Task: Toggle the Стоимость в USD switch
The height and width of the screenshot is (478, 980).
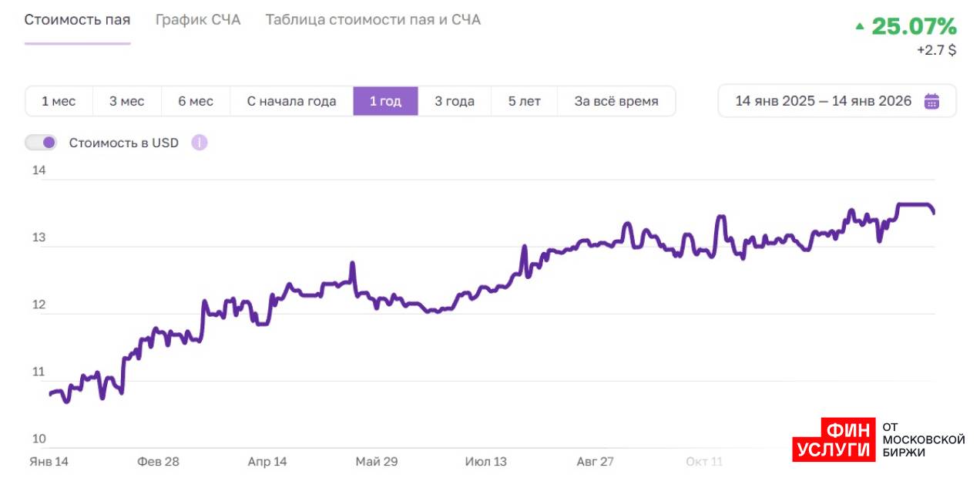Action: pyautogui.click(x=41, y=143)
